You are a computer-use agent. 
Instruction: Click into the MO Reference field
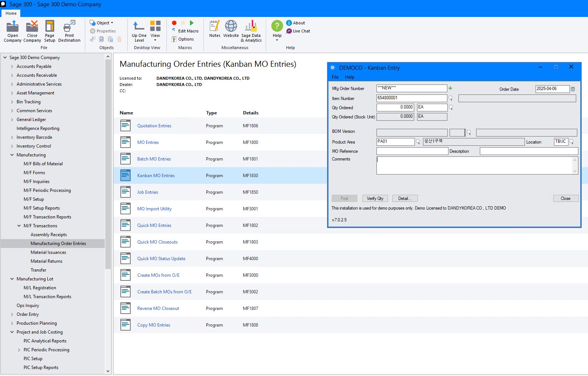point(412,151)
